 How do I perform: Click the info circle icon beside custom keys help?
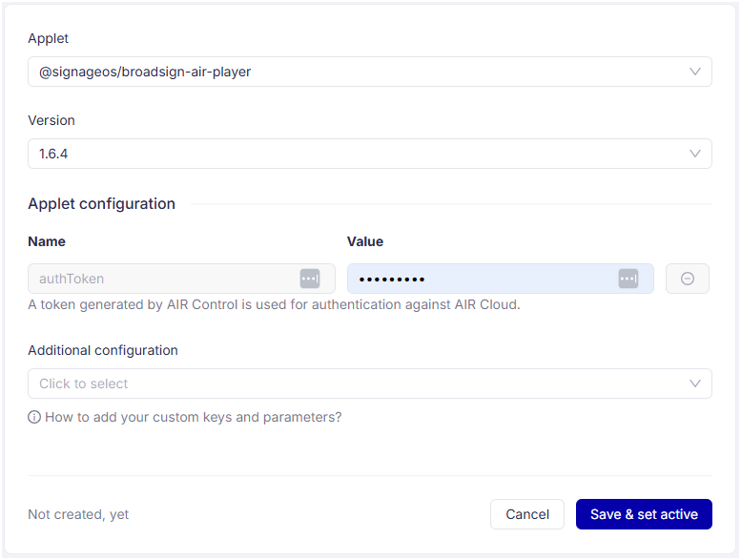[34, 417]
